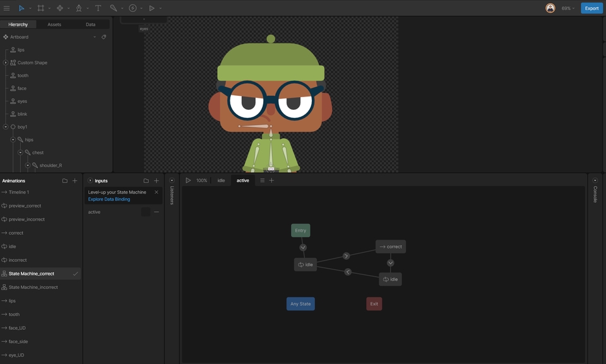606x364 pixels.
Task: Select the preview_correct animation
Action: coord(40,206)
